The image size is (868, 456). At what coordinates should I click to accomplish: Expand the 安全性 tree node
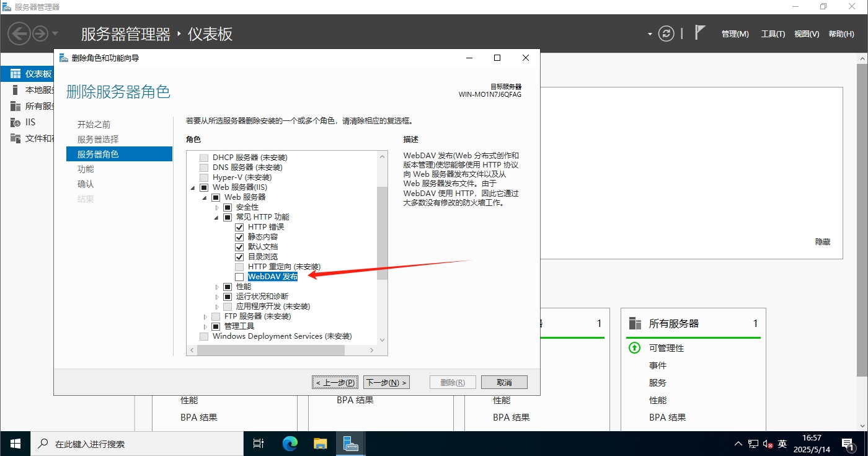pos(217,207)
